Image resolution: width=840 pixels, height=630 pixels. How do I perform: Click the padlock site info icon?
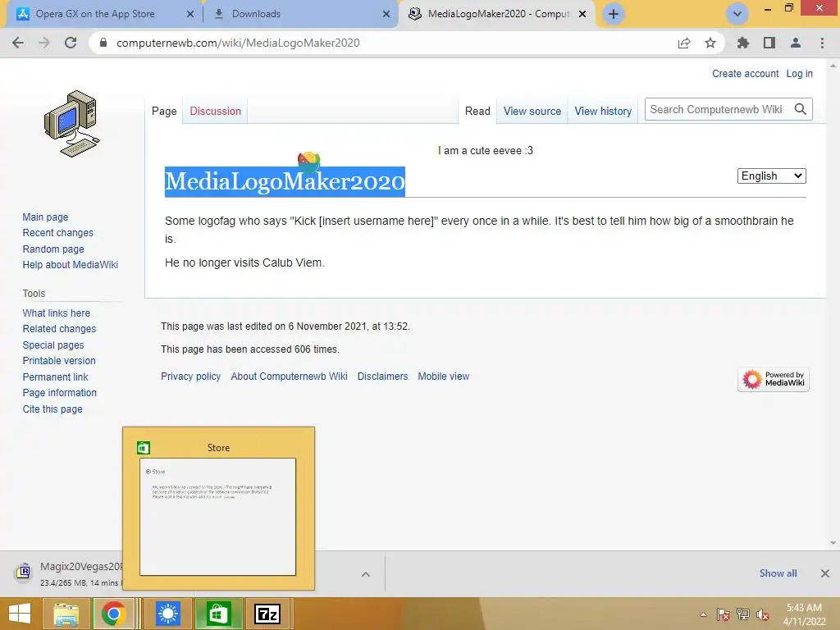pyautogui.click(x=103, y=43)
